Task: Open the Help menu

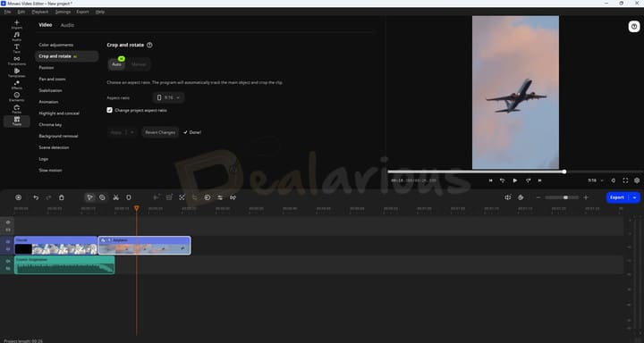Action: (100, 12)
